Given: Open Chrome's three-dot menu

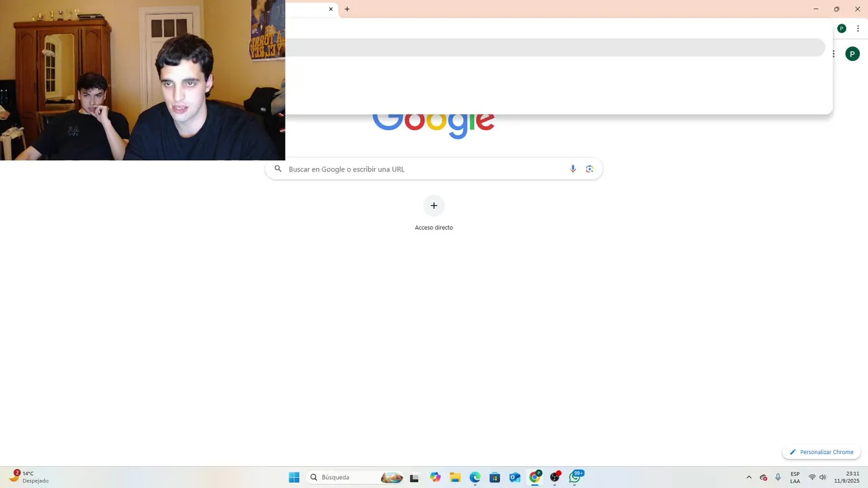Looking at the screenshot, I should click(858, 28).
